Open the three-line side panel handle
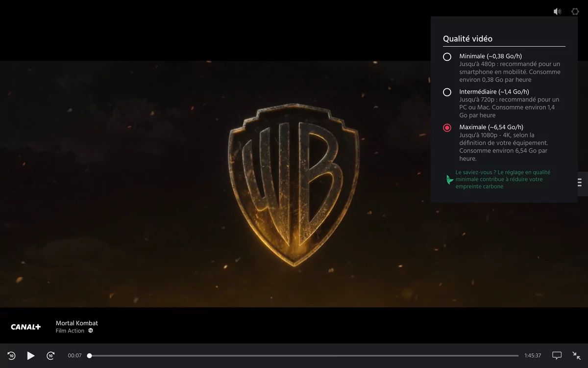This screenshot has width=588, height=368. (580, 182)
